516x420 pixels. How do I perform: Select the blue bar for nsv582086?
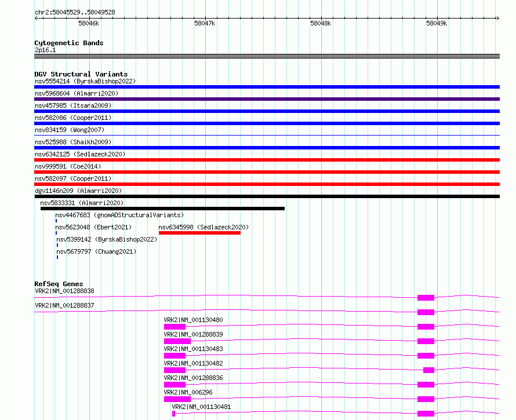267,123
